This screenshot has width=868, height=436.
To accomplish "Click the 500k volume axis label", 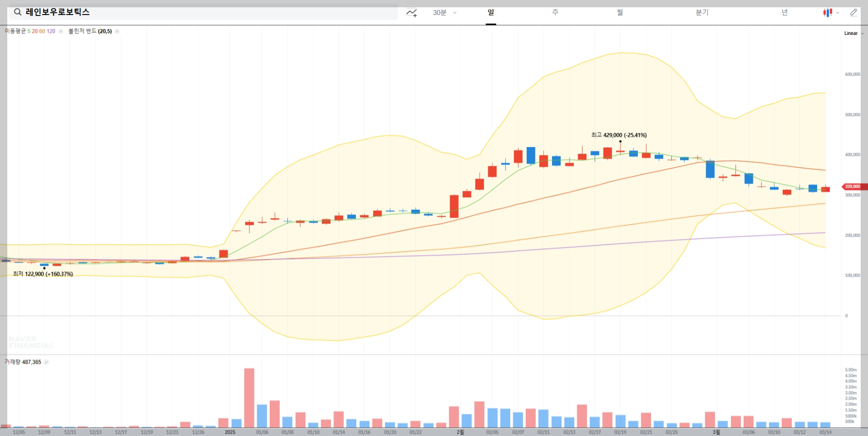I will (x=850, y=422).
